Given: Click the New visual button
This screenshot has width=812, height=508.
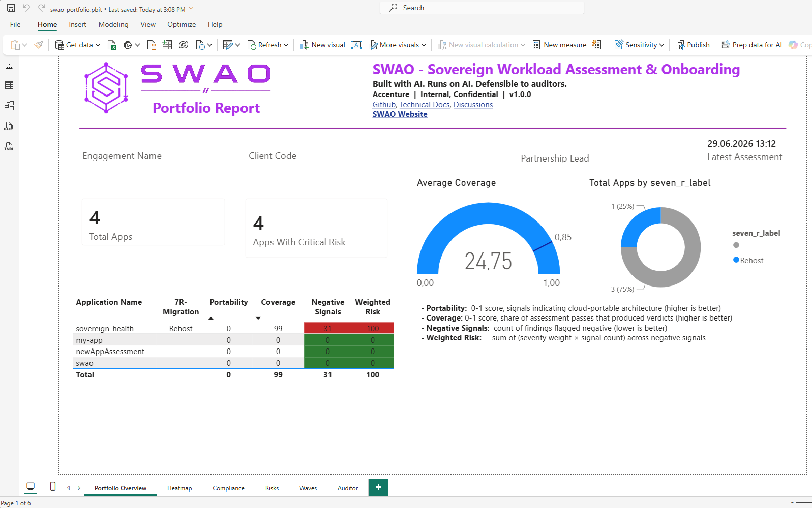Looking at the screenshot, I should pos(322,45).
